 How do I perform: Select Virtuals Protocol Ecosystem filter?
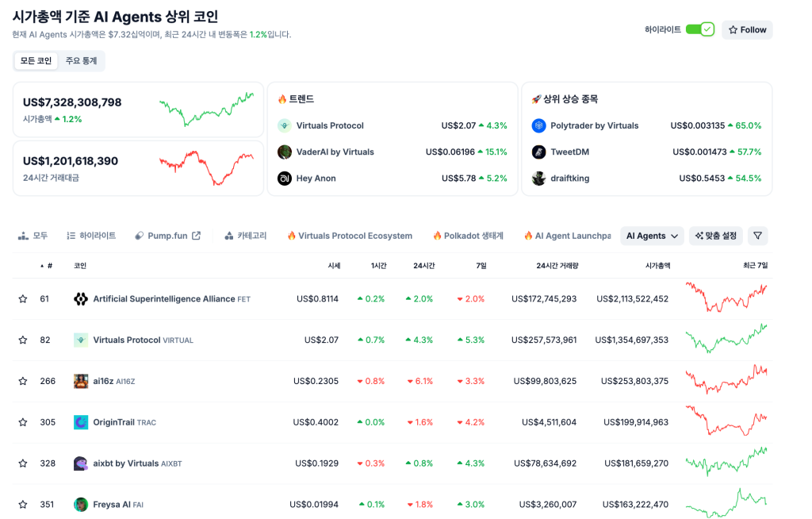350,236
